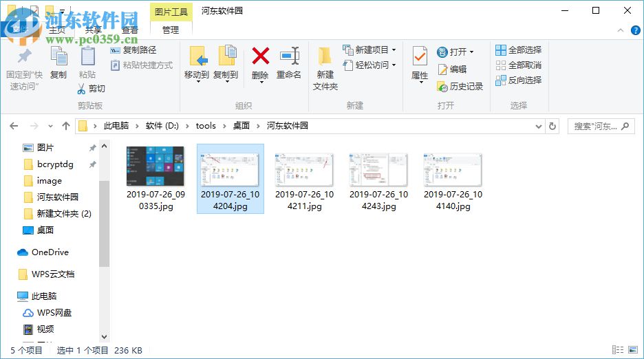Click Edit in the open group
The width and height of the screenshot is (644, 359).
452,69
